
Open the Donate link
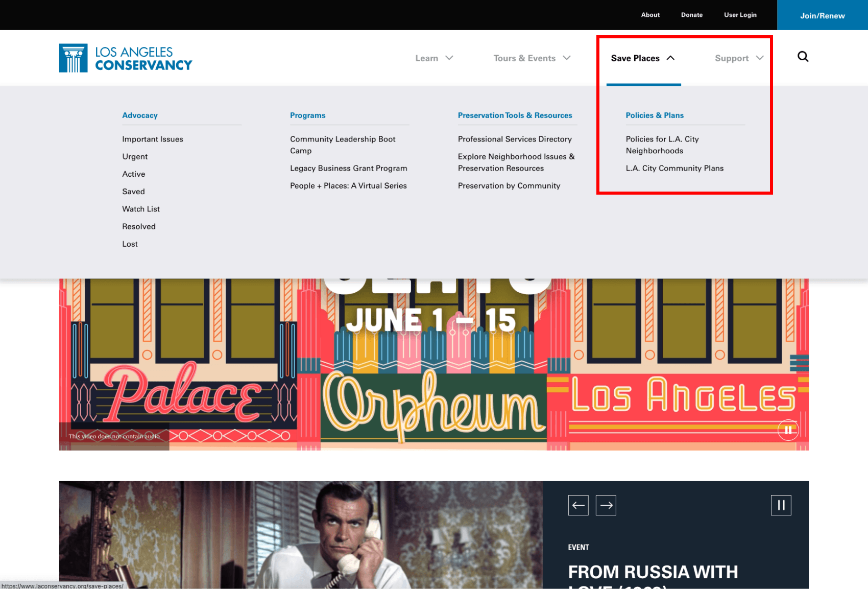692,15
